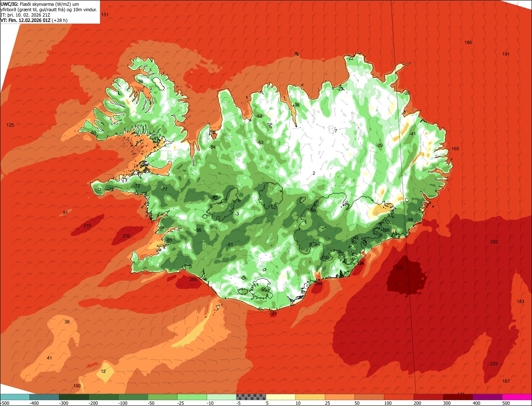The height and width of the screenshot is (406, 532).
Task: Click the teal legend swatch between -500 and -400
Action: (15, 397)
